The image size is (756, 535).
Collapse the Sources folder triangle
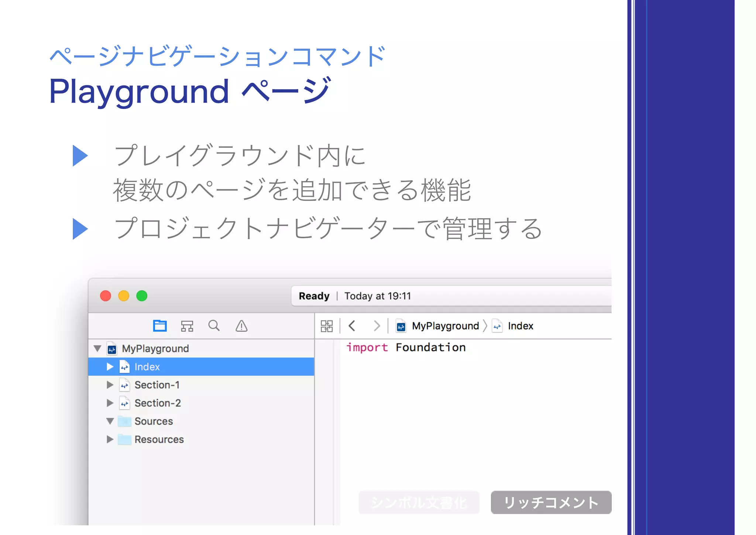click(x=110, y=421)
